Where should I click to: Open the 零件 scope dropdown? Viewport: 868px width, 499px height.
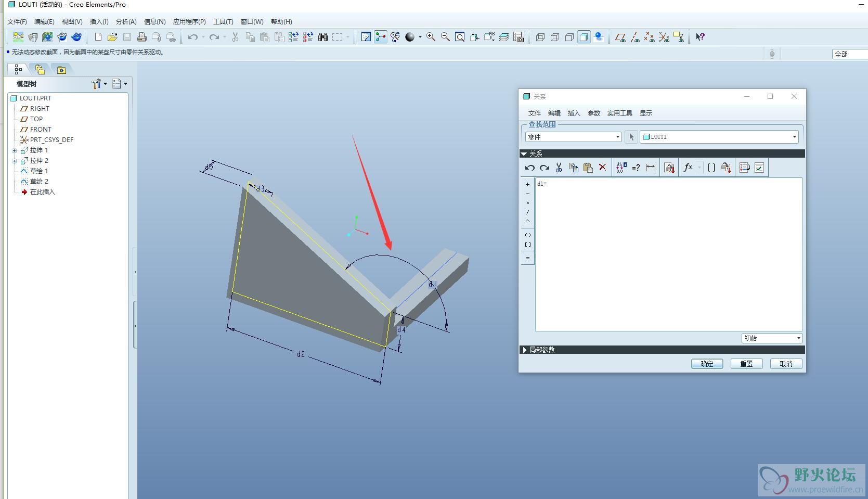pyautogui.click(x=573, y=137)
